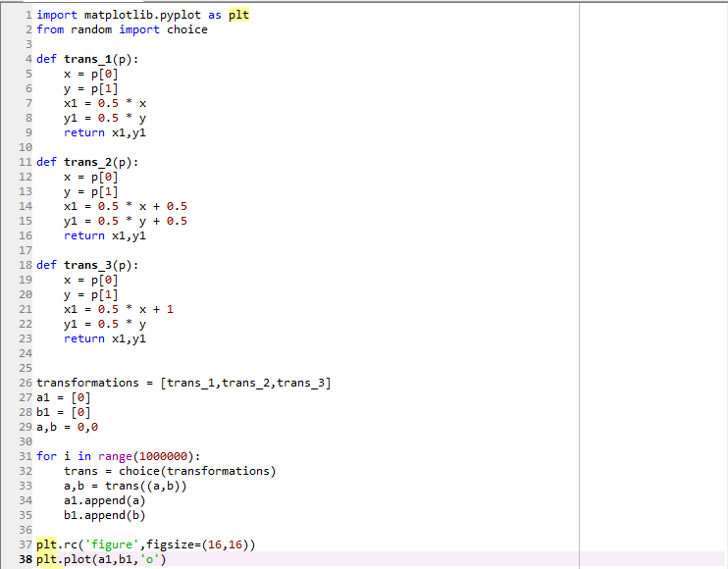
Task: Click line number 1 in the gutter
Action: point(28,15)
